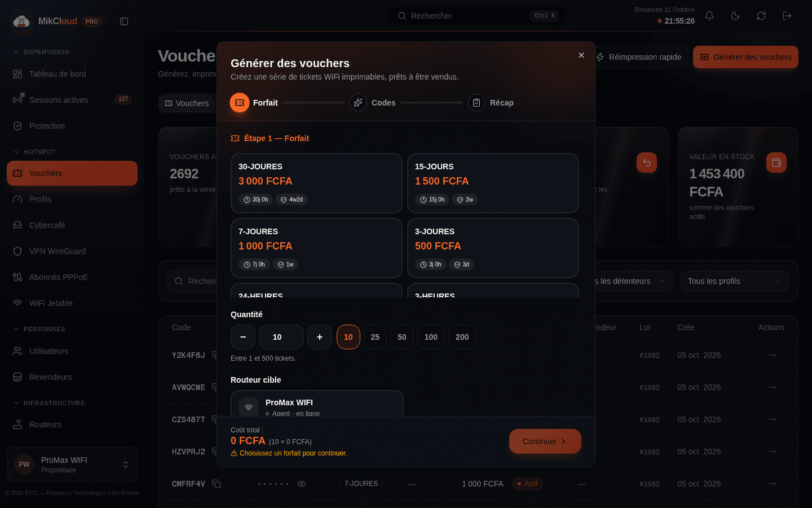This screenshot has width=812, height=508.
Task: Click the Continuer button
Action: tap(545, 441)
